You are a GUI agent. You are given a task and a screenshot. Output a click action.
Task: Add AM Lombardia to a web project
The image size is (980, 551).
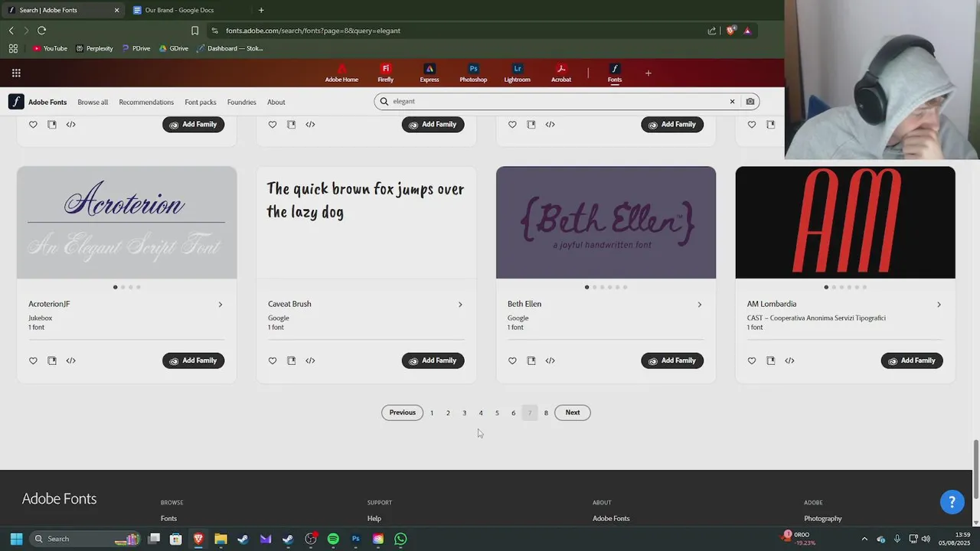tap(771, 360)
